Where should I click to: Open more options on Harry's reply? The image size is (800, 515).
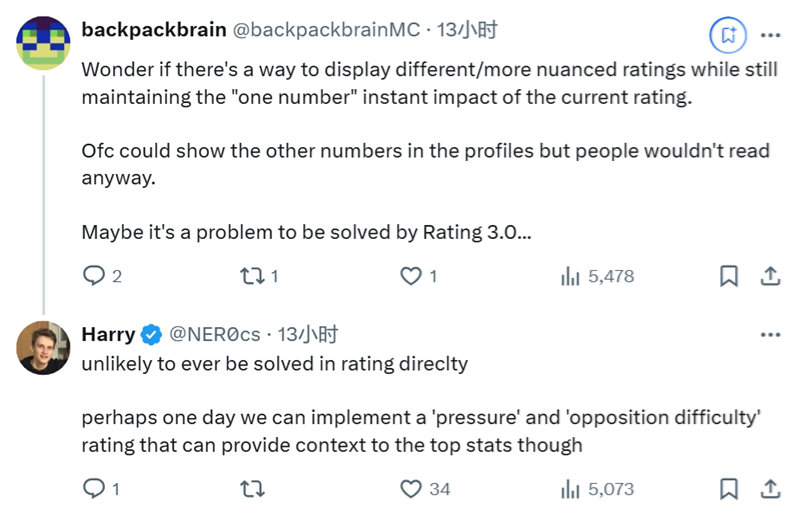click(x=771, y=334)
